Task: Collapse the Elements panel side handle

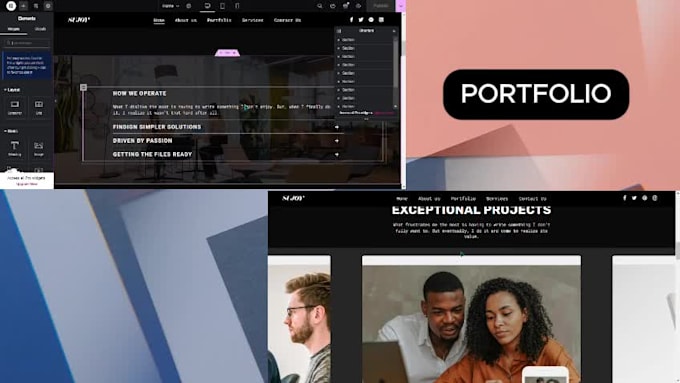Action: click(55, 101)
